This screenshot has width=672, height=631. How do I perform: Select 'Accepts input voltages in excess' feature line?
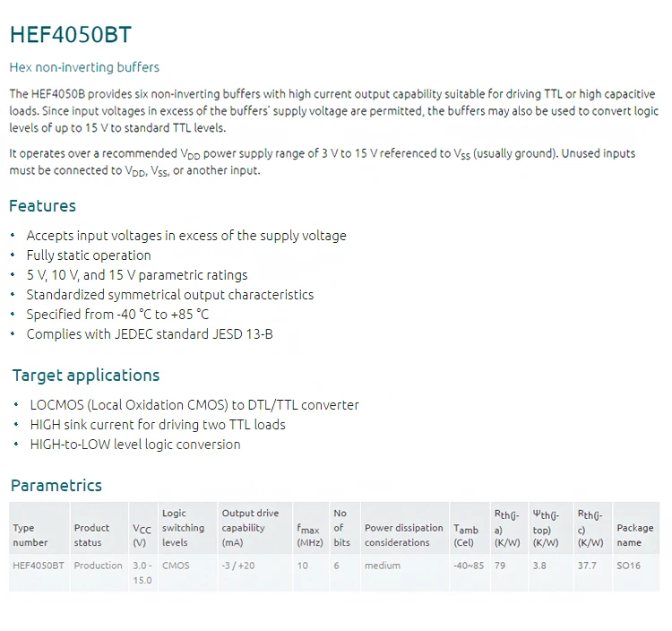[186, 236]
